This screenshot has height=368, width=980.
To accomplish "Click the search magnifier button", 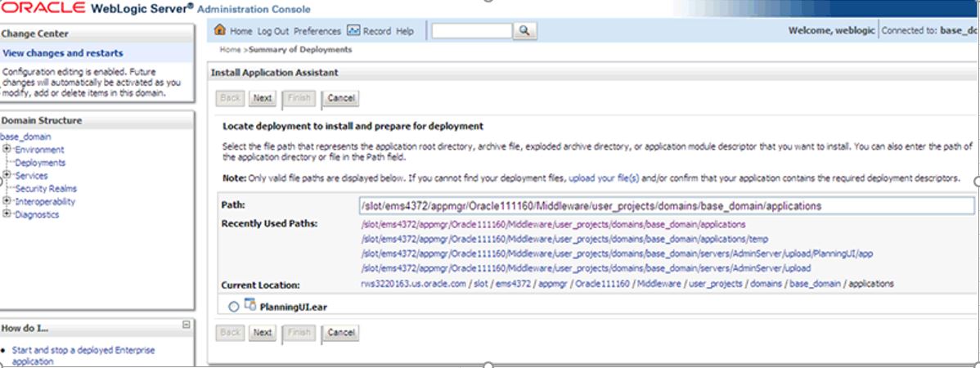I will point(525,30).
